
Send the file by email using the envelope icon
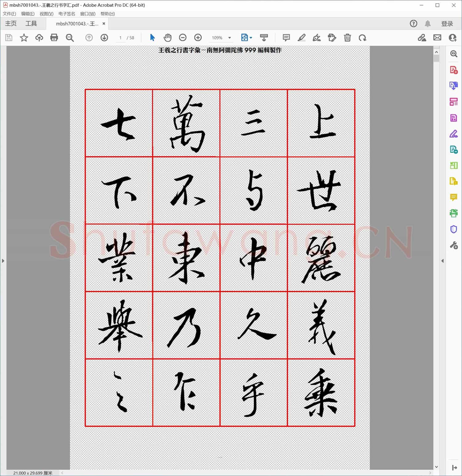[437, 38]
